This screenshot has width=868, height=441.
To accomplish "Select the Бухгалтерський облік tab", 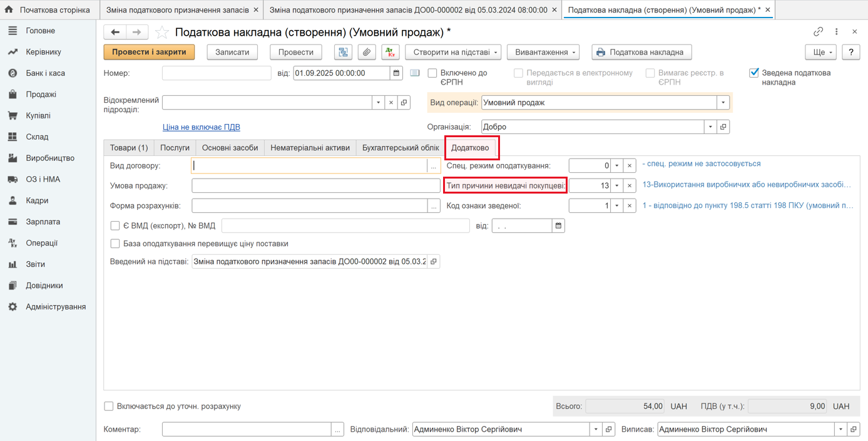I will point(401,148).
